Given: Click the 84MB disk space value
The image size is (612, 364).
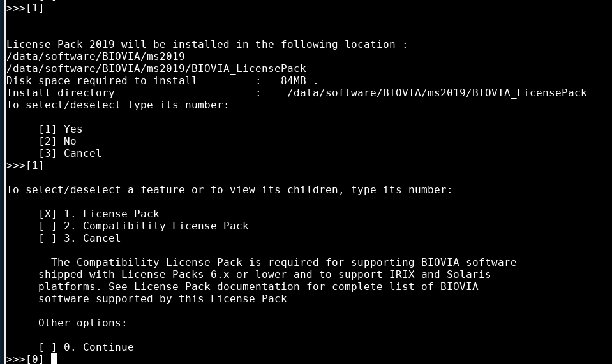Looking at the screenshot, I should point(293,81).
